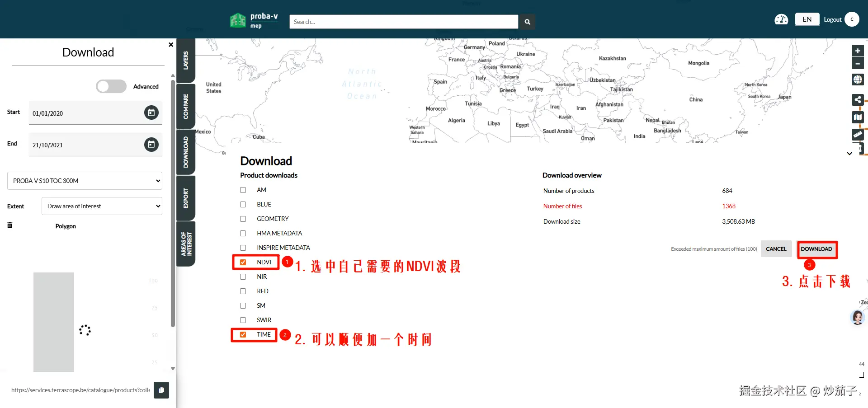This screenshot has height=408, width=868.
Task: Open the user avatar menu
Action: (x=852, y=19)
